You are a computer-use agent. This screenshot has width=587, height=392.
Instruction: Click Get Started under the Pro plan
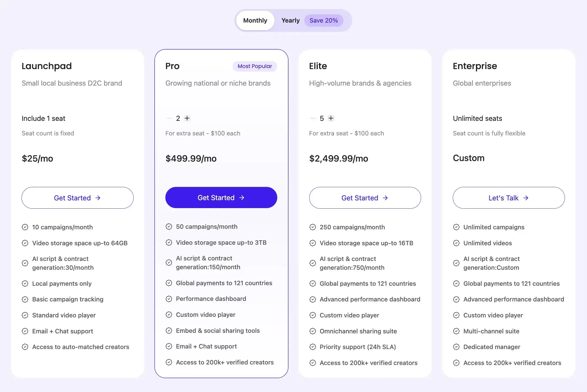[221, 197]
